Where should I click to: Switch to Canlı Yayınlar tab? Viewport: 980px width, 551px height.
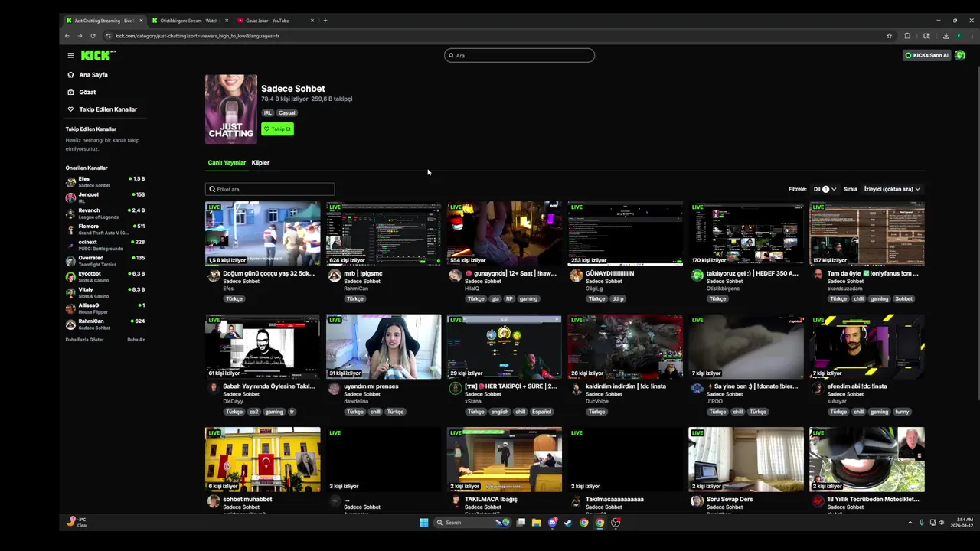tap(227, 163)
